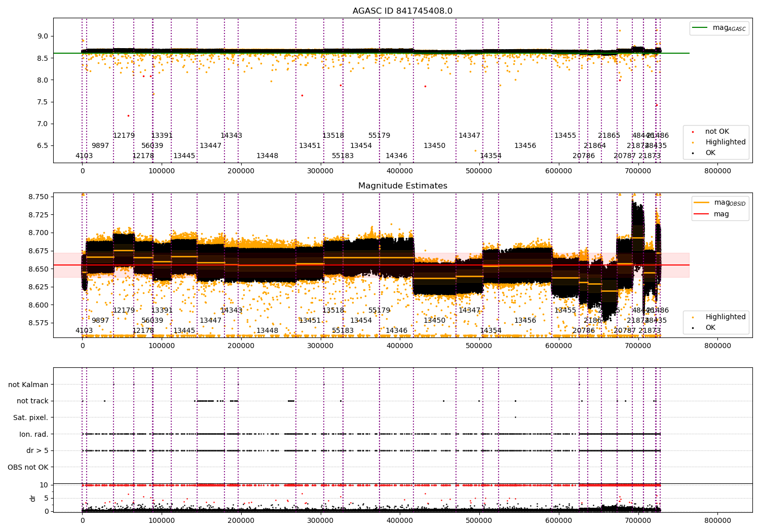The image size is (760, 532).
Task: Click obsid label 13455 in the top plot
Action: pyautogui.click(x=565, y=136)
